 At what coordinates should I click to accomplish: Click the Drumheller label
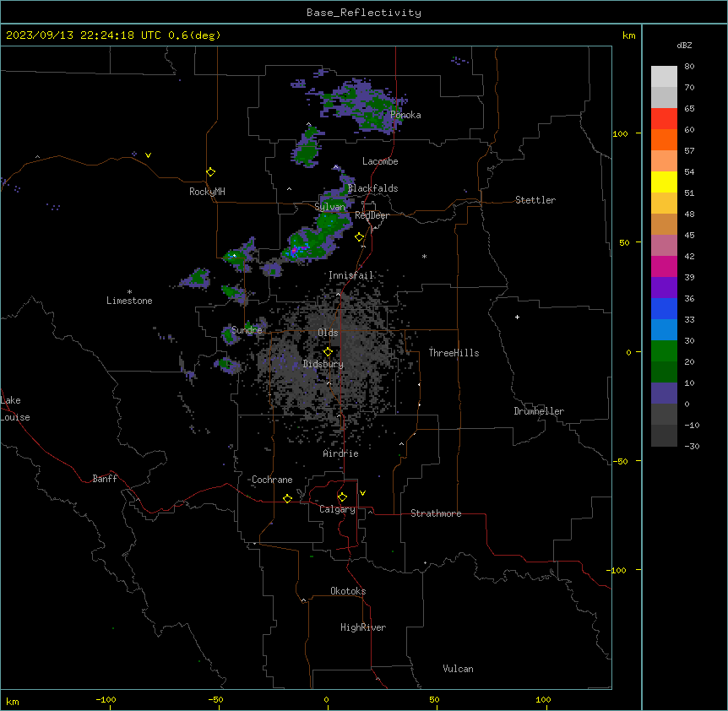coord(539,411)
